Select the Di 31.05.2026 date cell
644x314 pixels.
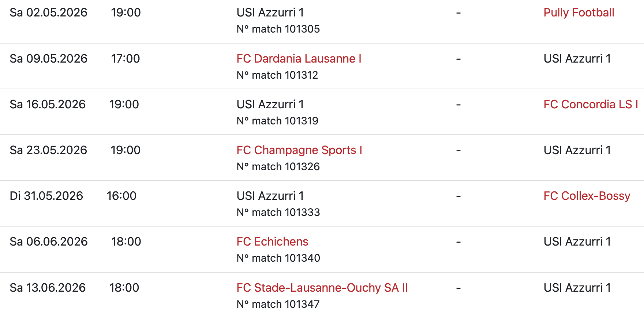46,196
